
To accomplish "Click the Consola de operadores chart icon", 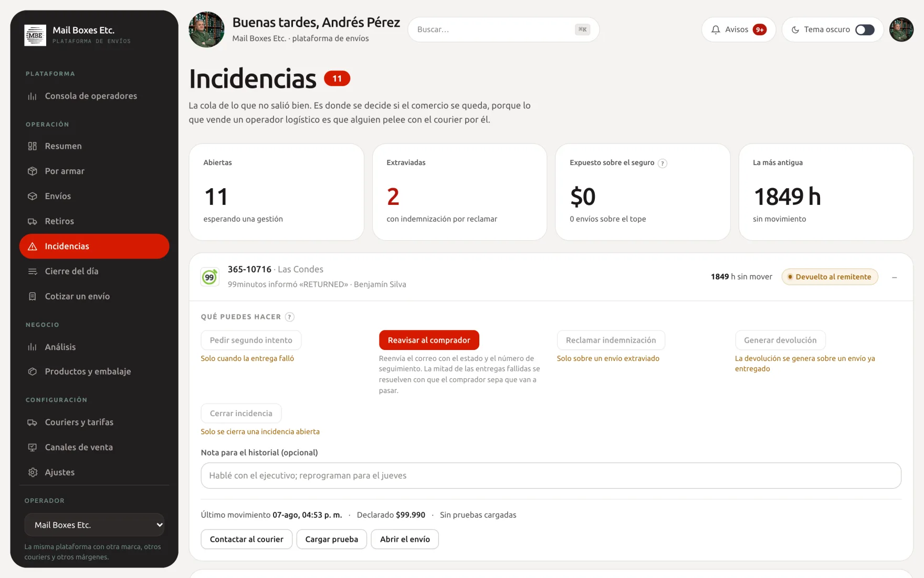I will (x=33, y=96).
